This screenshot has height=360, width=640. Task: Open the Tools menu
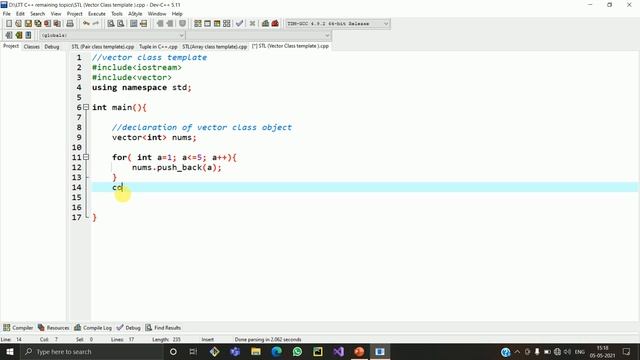(117, 14)
